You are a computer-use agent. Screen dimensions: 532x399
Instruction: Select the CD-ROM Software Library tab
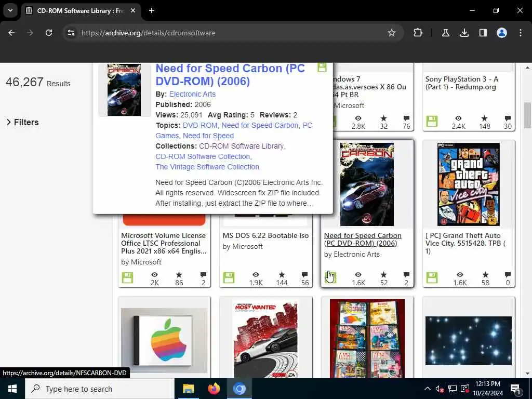(x=81, y=11)
